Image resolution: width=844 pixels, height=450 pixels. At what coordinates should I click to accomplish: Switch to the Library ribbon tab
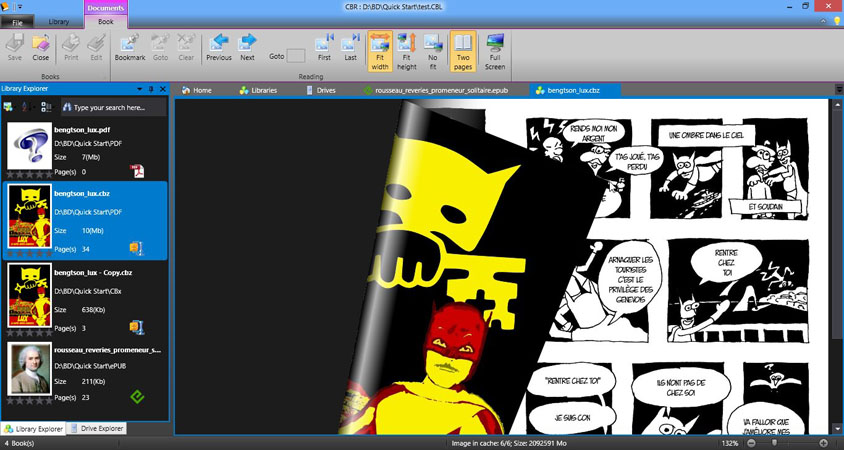point(59,22)
